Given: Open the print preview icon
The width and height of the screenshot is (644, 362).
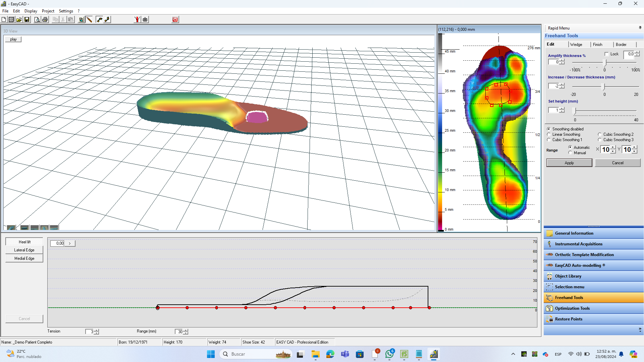Looking at the screenshot, I should pos(37,19).
